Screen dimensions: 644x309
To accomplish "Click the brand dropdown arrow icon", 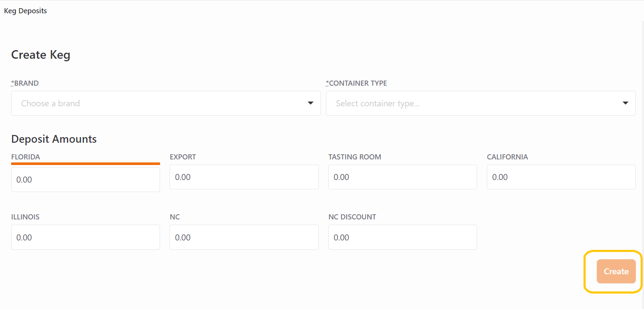I will [311, 103].
